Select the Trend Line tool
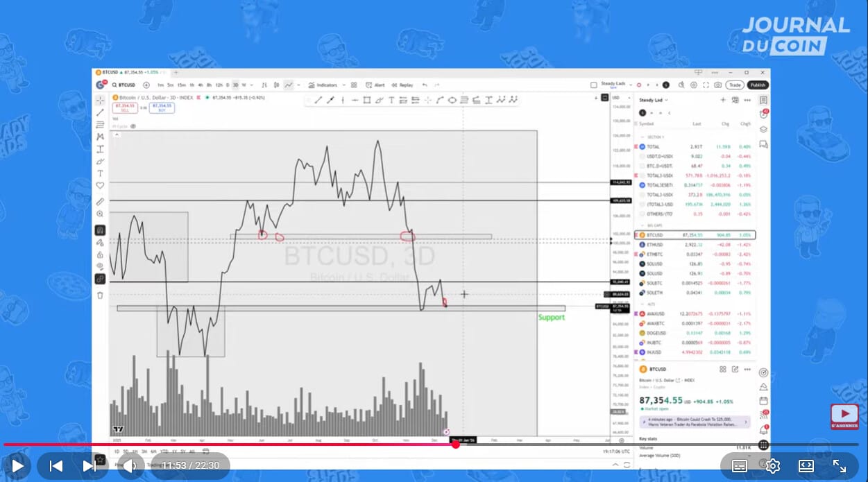 pyautogui.click(x=318, y=100)
